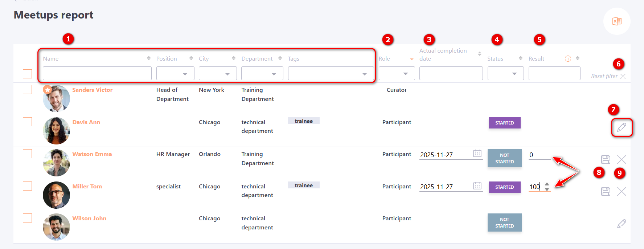This screenshot has height=249, width=644.
Task: Increase Miller Tom's result with stepper arrow
Action: tap(547, 184)
